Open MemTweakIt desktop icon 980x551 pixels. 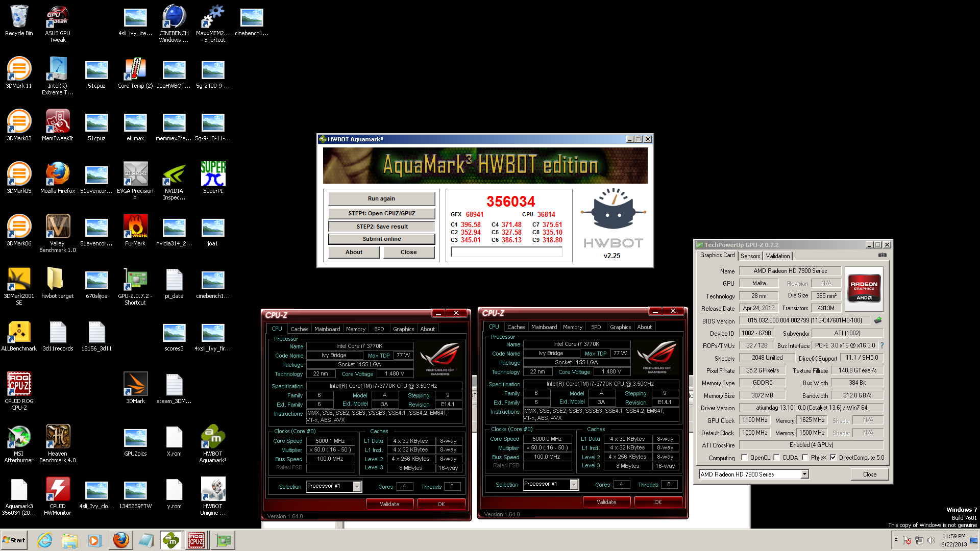[x=58, y=126]
